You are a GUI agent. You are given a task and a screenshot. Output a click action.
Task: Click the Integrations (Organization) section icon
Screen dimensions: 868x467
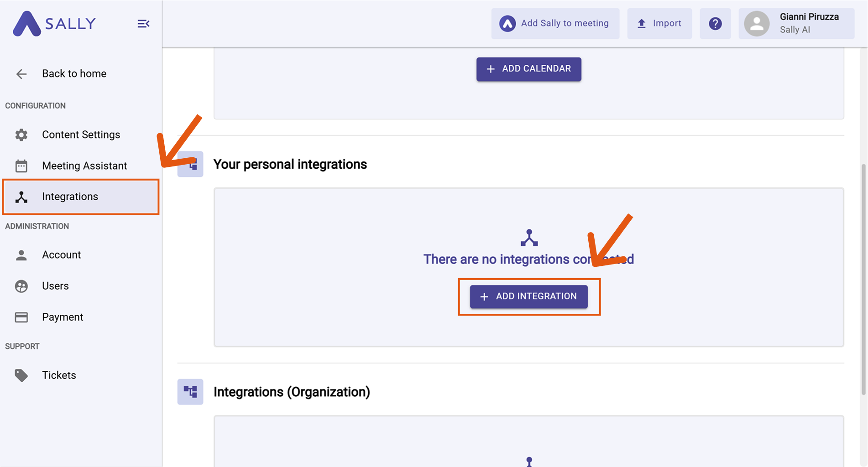tap(190, 392)
